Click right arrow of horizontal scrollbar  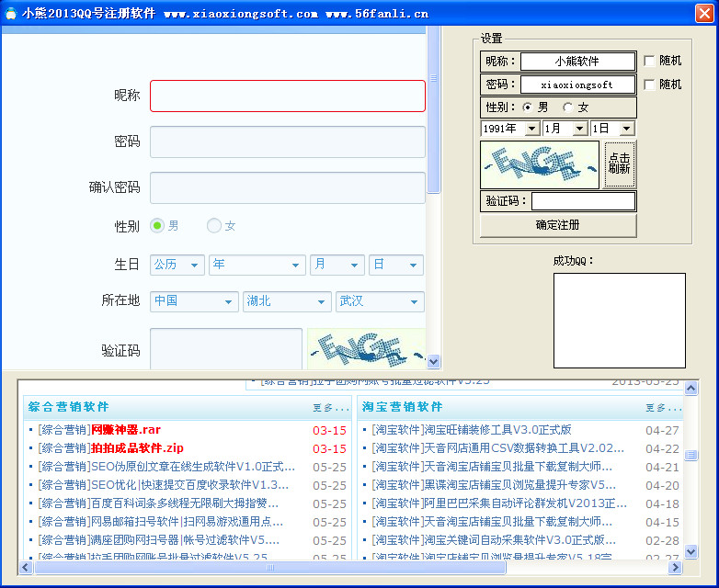pos(675,568)
